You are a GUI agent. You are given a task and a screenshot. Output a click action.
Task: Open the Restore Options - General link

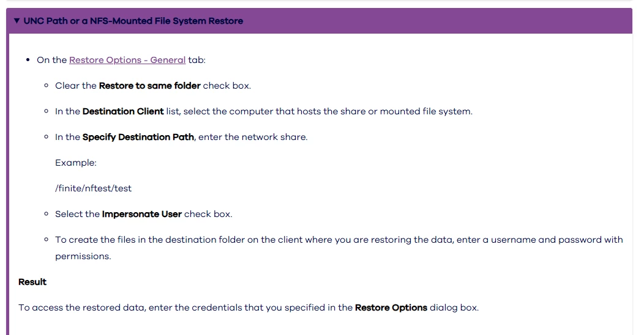[127, 60]
